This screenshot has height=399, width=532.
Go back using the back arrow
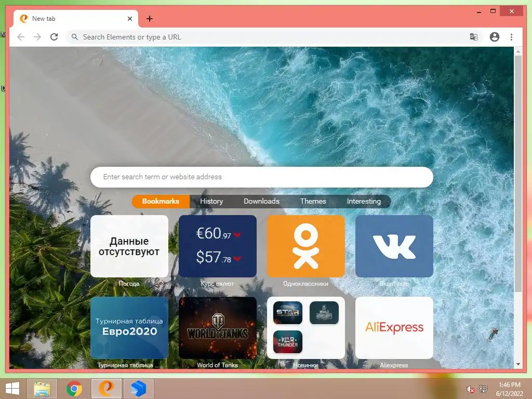tap(21, 37)
